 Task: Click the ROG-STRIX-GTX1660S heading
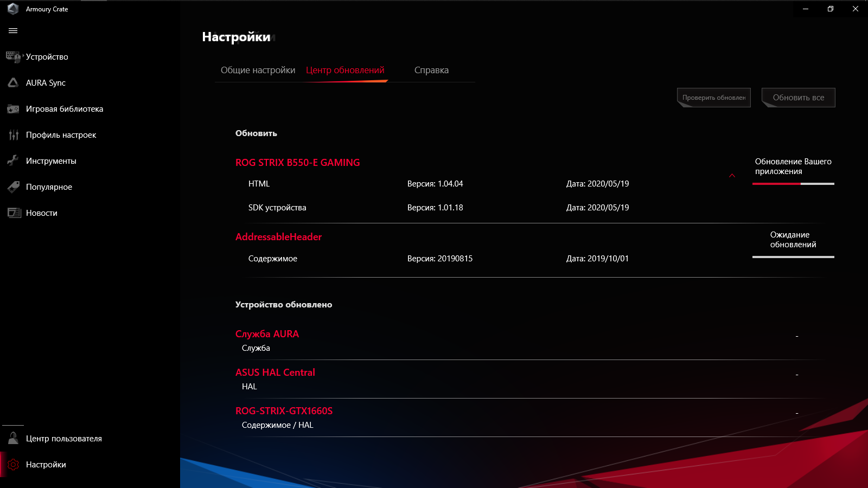(284, 411)
